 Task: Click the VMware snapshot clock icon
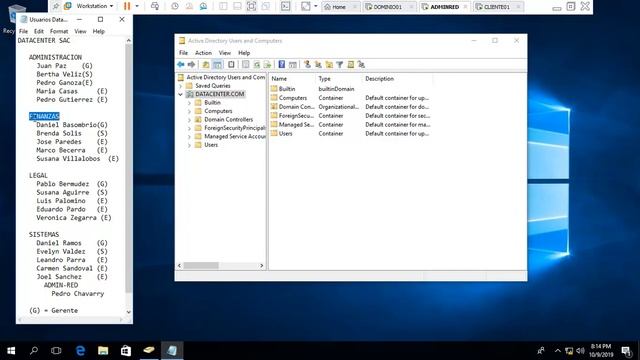coord(175,6)
